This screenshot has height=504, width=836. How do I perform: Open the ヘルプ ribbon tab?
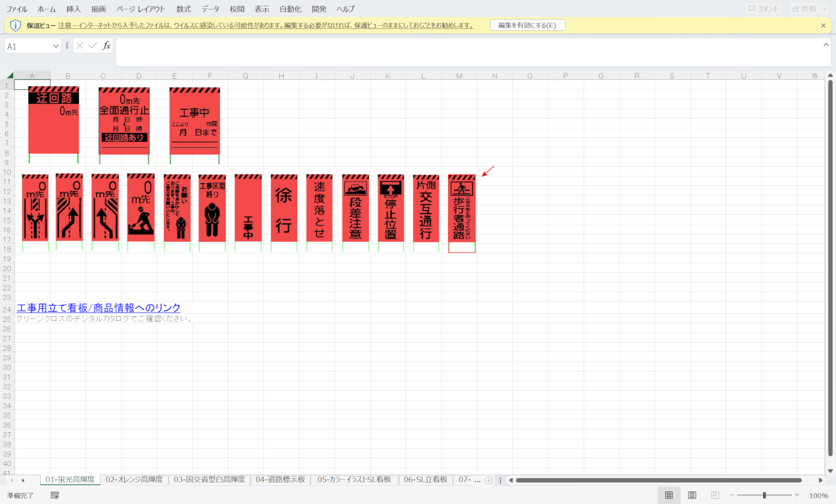(345, 9)
